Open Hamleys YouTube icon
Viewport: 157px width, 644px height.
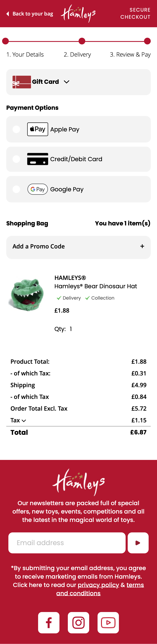pyautogui.click(x=108, y=622)
